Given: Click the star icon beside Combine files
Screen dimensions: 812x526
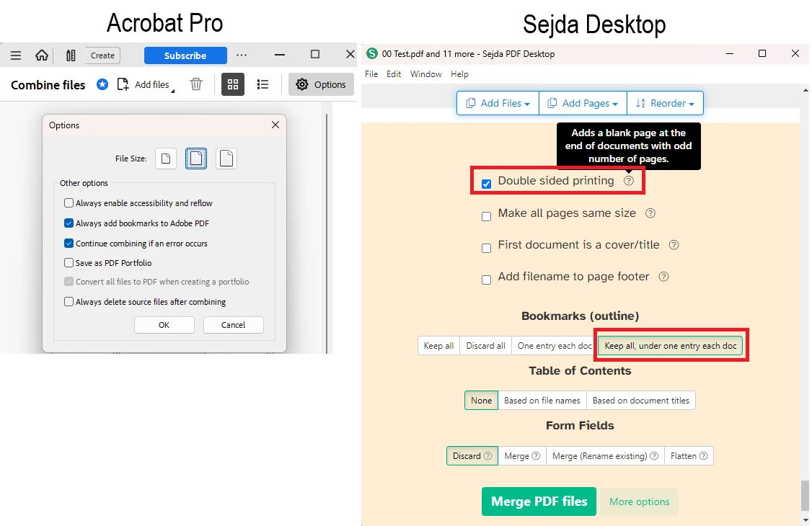Looking at the screenshot, I should pyautogui.click(x=102, y=84).
